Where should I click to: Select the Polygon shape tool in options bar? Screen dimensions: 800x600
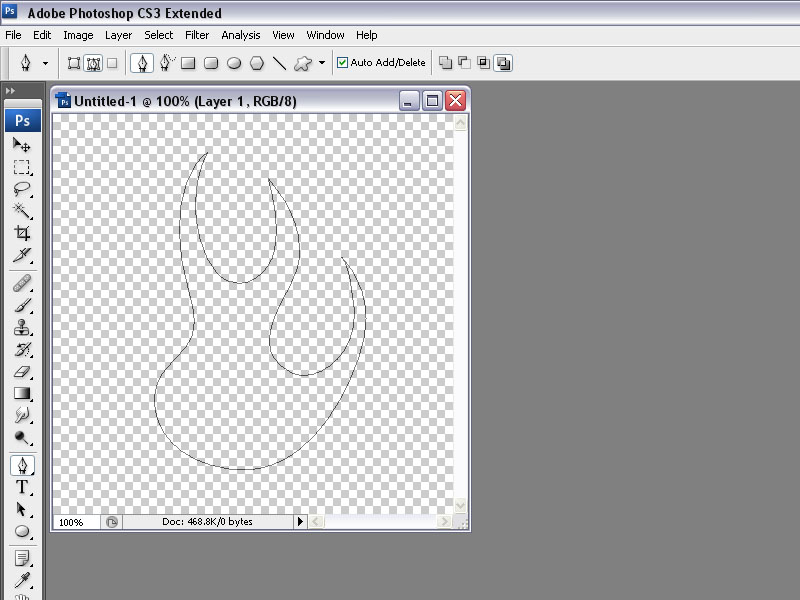pyautogui.click(x=257, y=63)
